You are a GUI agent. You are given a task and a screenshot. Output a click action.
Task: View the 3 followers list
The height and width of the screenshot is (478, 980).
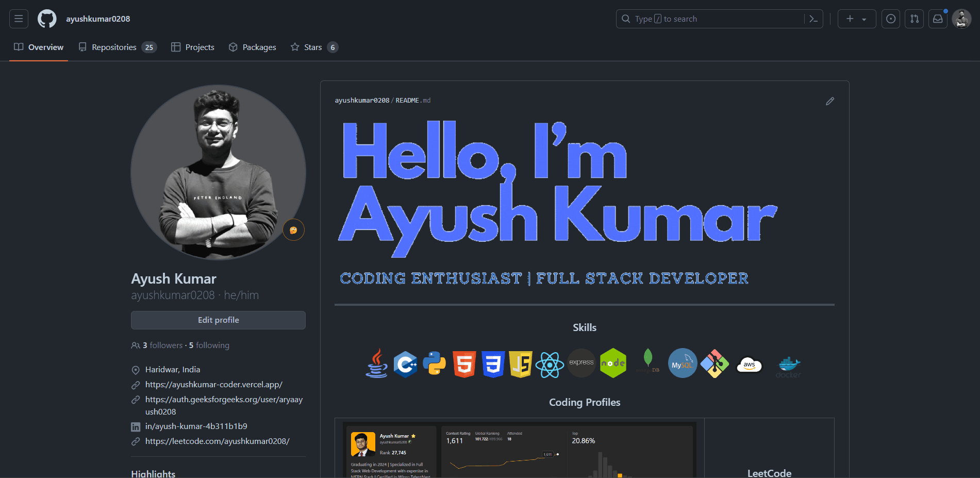point(162,345)
